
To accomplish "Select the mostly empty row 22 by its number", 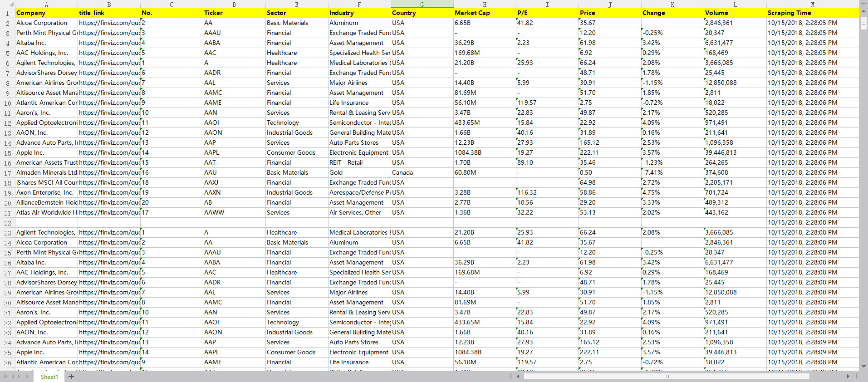I will (7, 223).
